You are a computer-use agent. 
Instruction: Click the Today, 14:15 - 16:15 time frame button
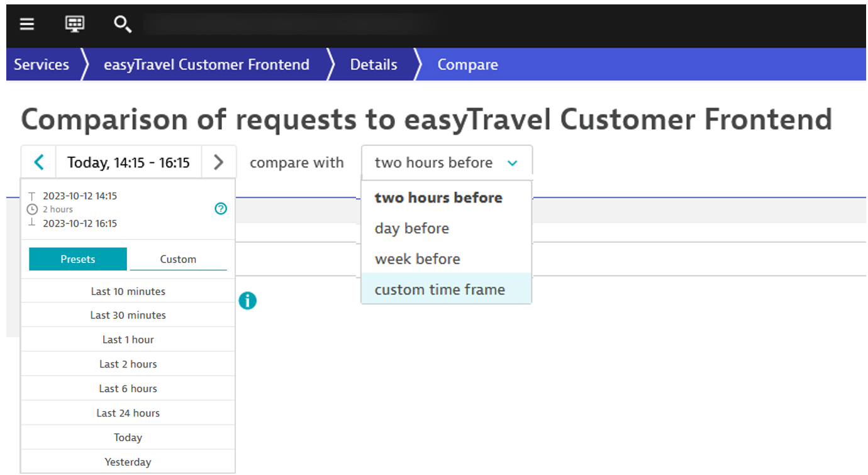coord(128,162)
